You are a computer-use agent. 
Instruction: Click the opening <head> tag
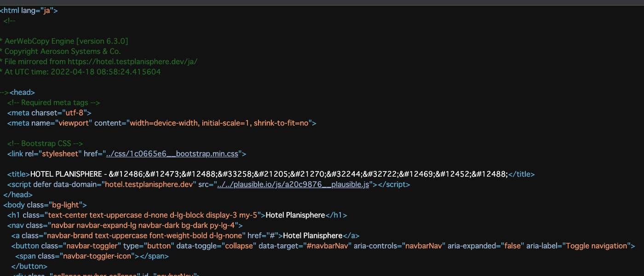(22, 92)
